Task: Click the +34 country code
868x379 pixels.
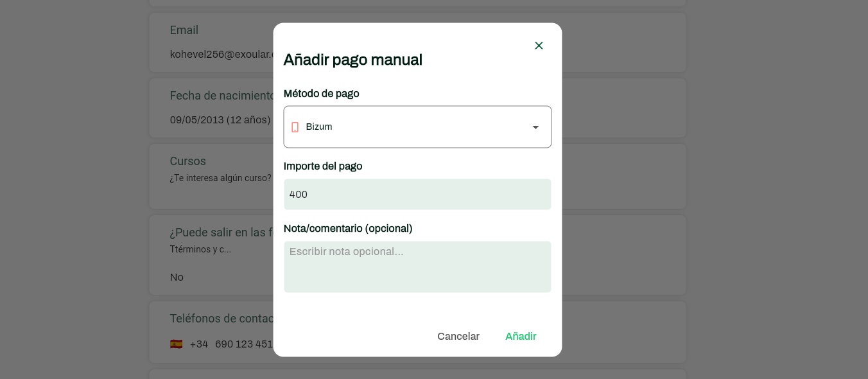Action: click(x=199, y=344)
